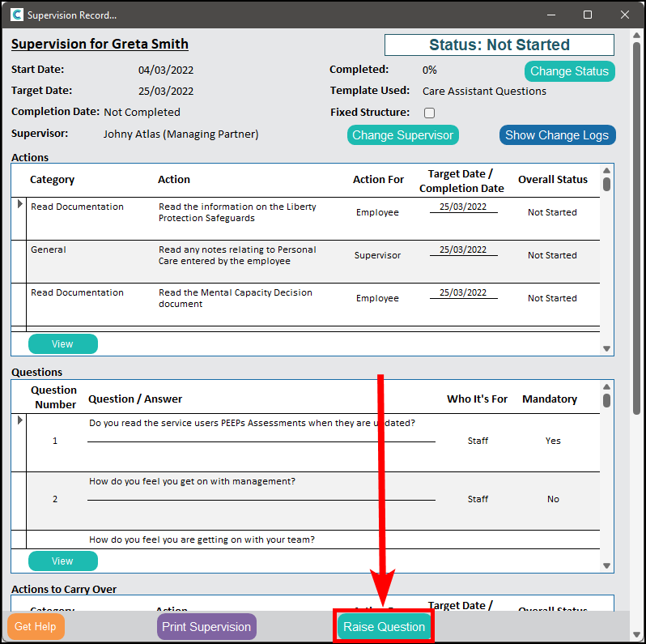The width and height of the screenshot is (646, 644).
Task: Print Supervision using the purple button
Action: 206,627
